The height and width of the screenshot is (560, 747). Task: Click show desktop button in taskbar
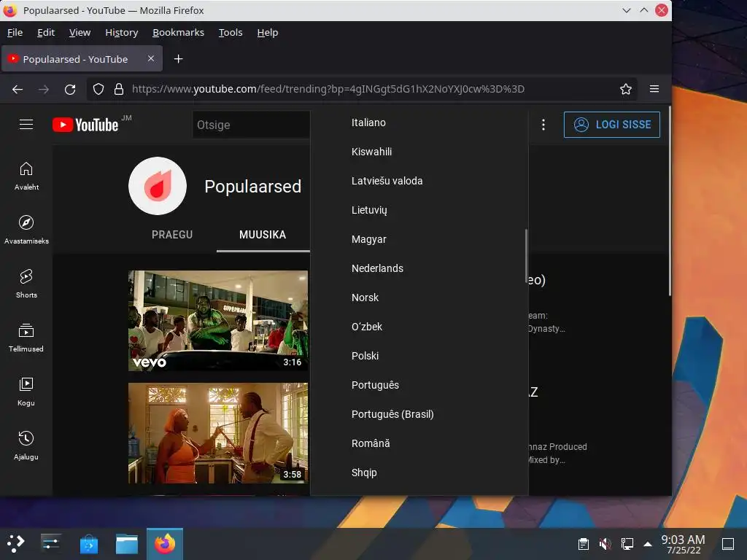[727, 544]
